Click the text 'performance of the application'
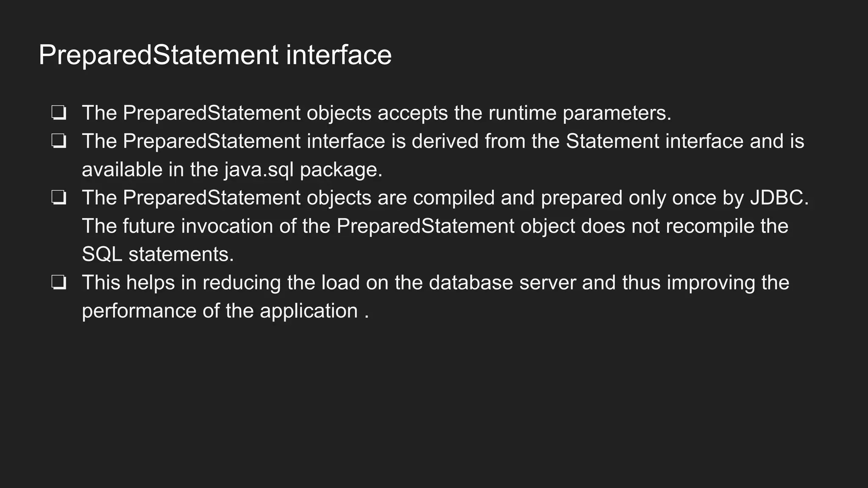 tap(220, 311)
